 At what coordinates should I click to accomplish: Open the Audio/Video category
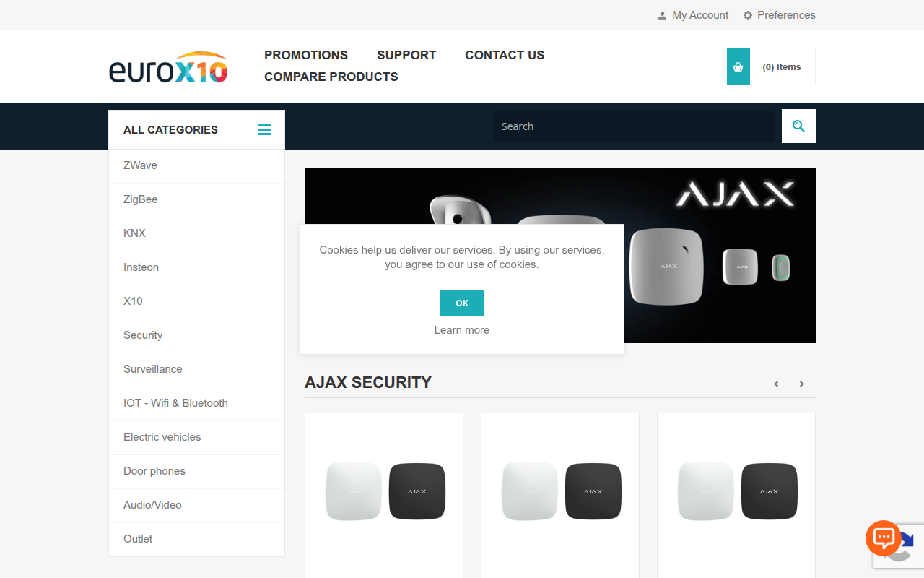[196, 505]
